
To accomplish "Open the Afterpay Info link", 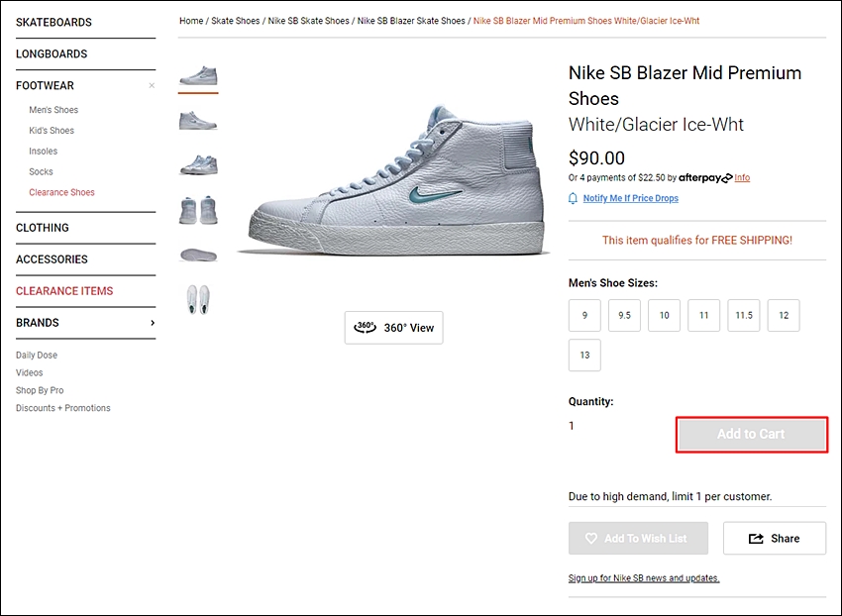I will [742, 177].
